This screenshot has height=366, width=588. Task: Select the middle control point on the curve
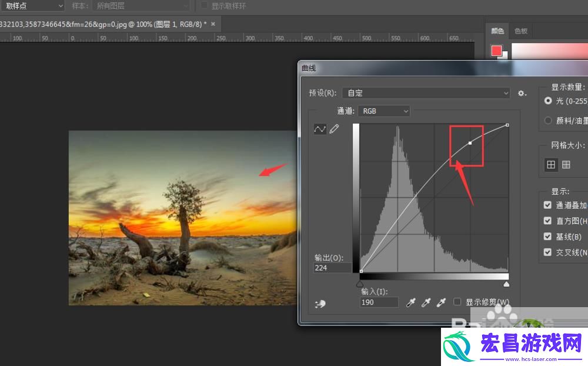470,143
